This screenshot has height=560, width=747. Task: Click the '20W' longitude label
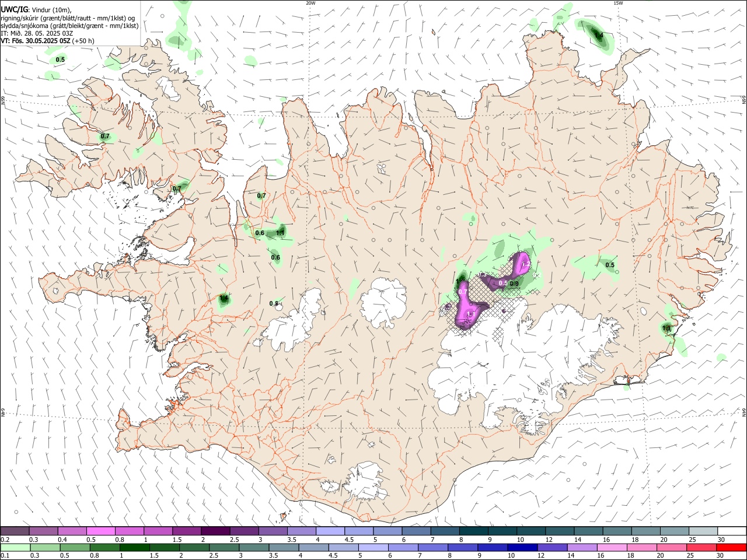pyautogui.click(x=310, y=3)
